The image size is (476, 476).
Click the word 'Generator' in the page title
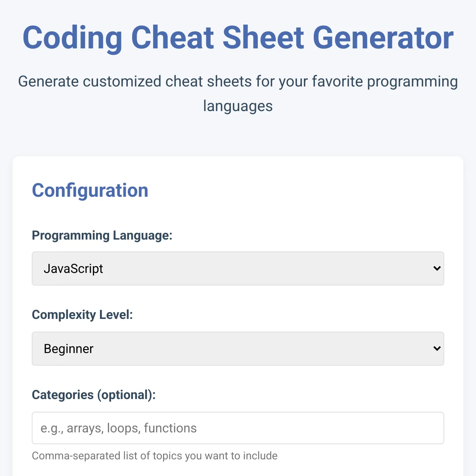tap(383, 38)
